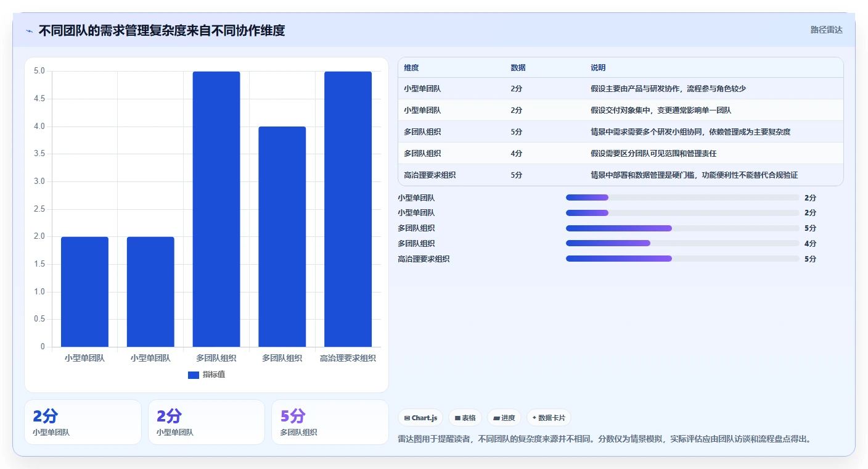Select the row 假设主要由产品与研发协作，流程参与角色较少
The width and height of the screenshot is (868, 469).
click(x=620, y=89)
